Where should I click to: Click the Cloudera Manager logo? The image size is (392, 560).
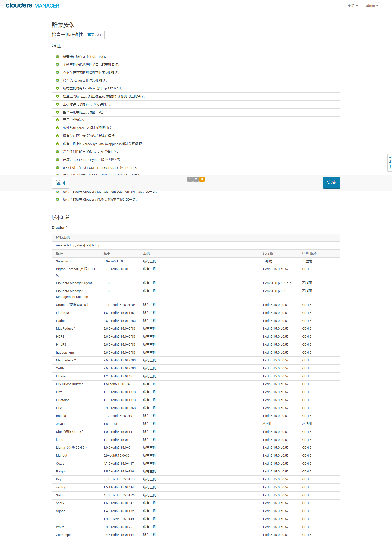32,5
